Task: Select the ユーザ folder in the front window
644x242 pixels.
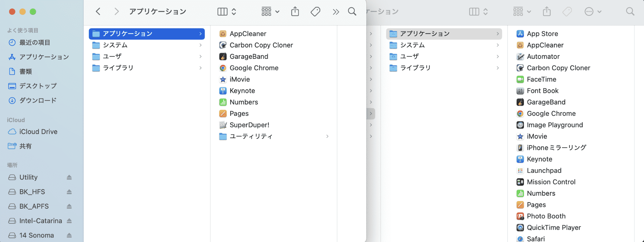Action: [x=147, y=56]
